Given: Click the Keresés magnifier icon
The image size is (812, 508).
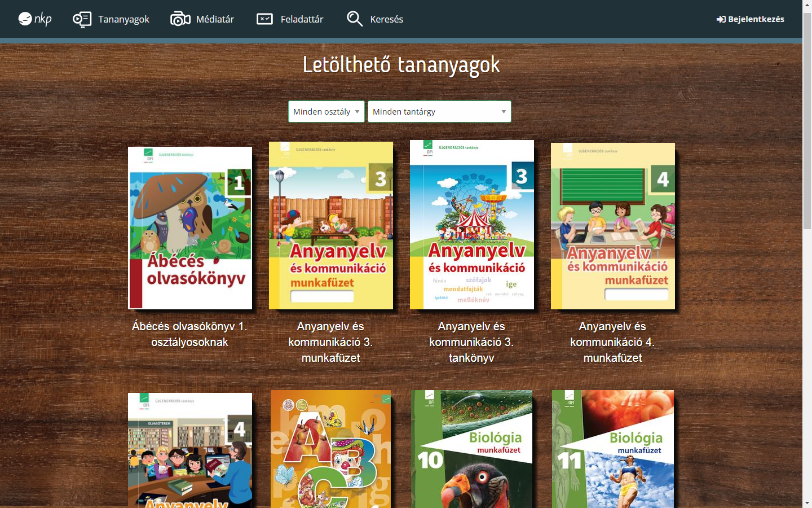Looking at the screenshot, I should tap(355, 19).
